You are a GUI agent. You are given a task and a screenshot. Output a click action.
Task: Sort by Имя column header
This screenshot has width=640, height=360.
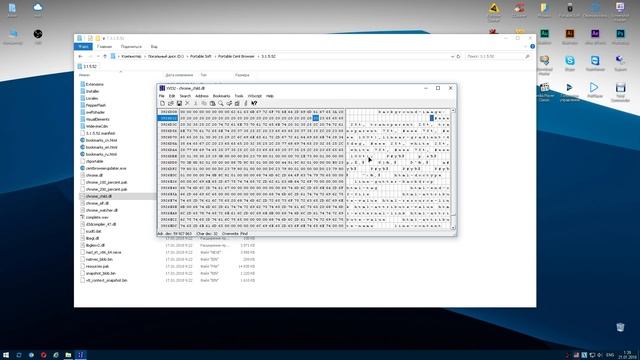tap(84, 75)
